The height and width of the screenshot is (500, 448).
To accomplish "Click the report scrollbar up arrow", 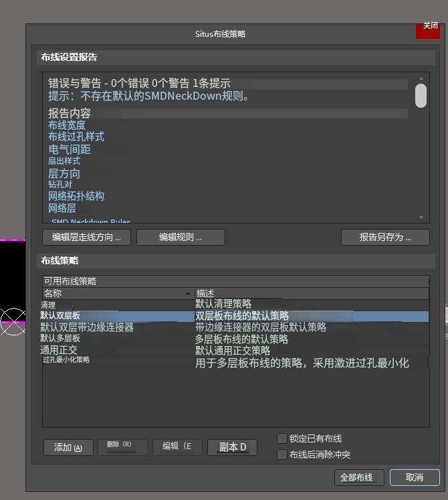I will [x=421, y=78].
